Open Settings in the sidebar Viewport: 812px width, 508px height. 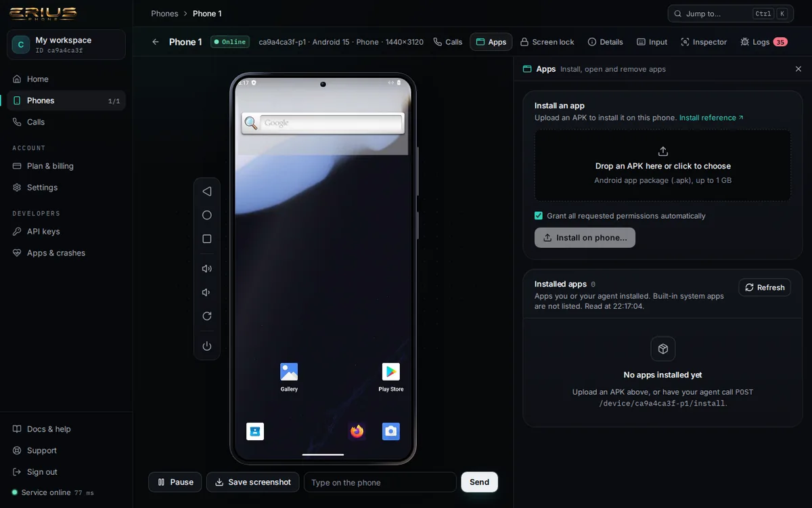point(66,188)
